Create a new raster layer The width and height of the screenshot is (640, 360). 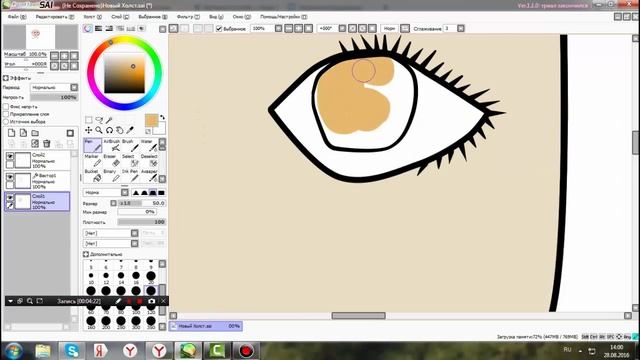coord(11,133)
